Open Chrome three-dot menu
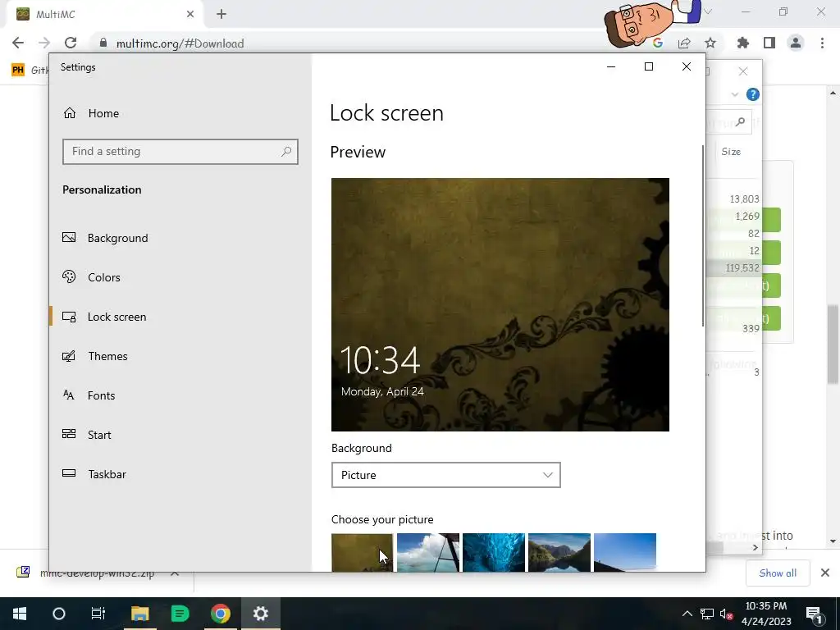This screenshot has height=630, width=840. coord(822,43)
